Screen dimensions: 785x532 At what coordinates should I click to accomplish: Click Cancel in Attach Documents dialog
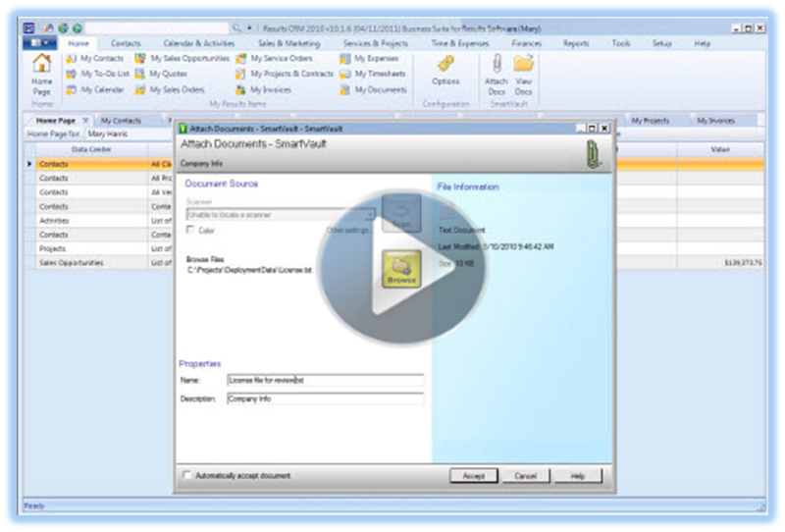526,475
